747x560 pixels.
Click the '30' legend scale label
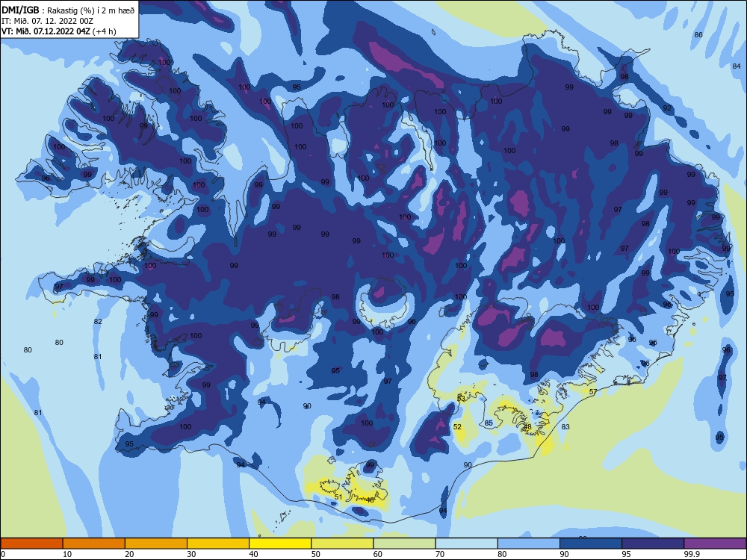pos(191,554)
